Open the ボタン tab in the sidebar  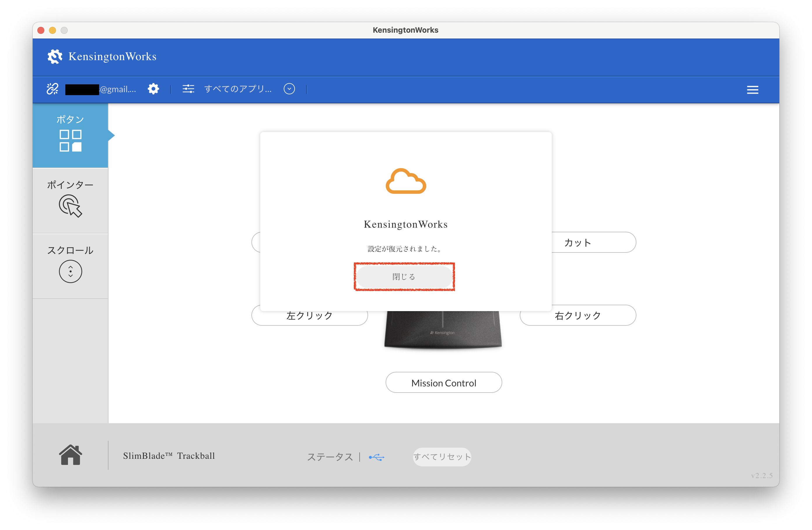[70, 136]
